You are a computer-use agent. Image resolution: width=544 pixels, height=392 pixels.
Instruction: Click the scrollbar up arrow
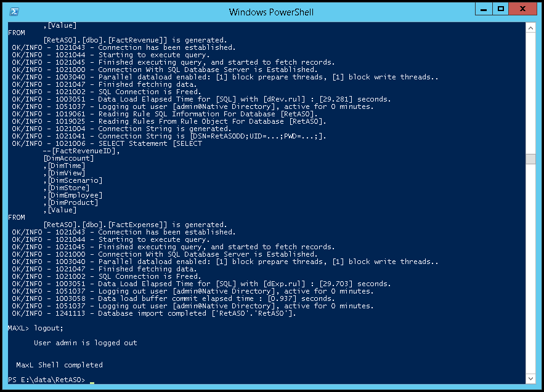[x=530, y=28]
